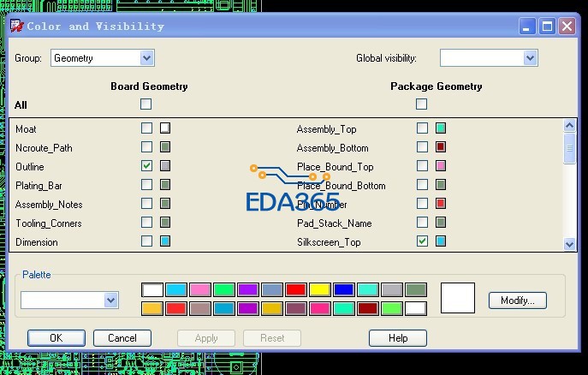588x375 pixels.
Task: Pick the dark red palette color
Action: point(368,308)
